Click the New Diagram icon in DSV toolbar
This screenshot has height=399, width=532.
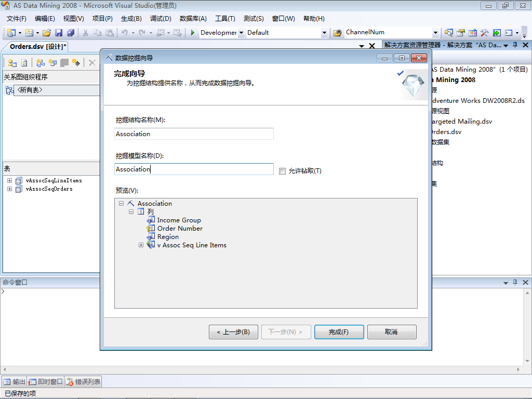[x=41, y=63]
